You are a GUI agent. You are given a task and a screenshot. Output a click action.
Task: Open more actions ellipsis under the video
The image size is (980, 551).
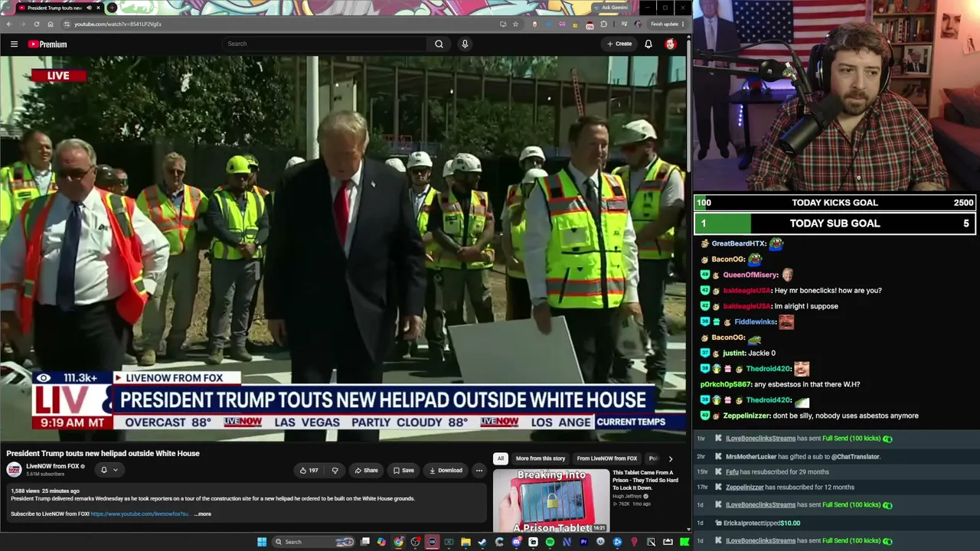(x=479, y=470)
